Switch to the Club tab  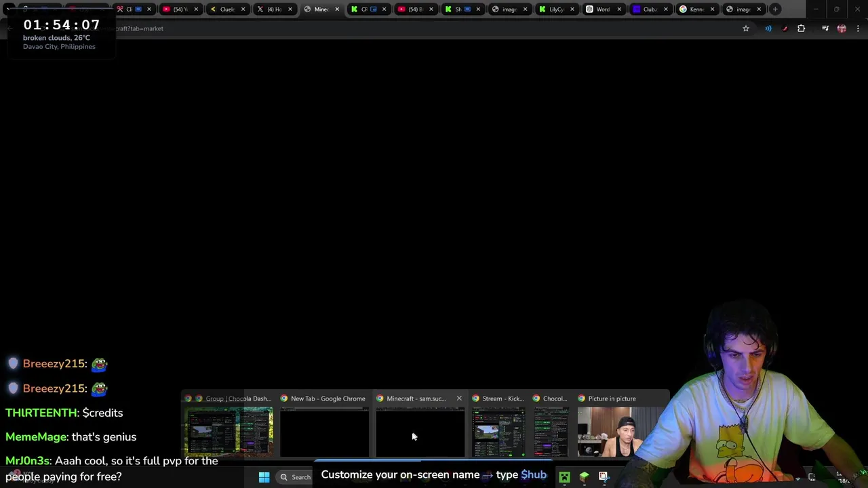point(649,9)
